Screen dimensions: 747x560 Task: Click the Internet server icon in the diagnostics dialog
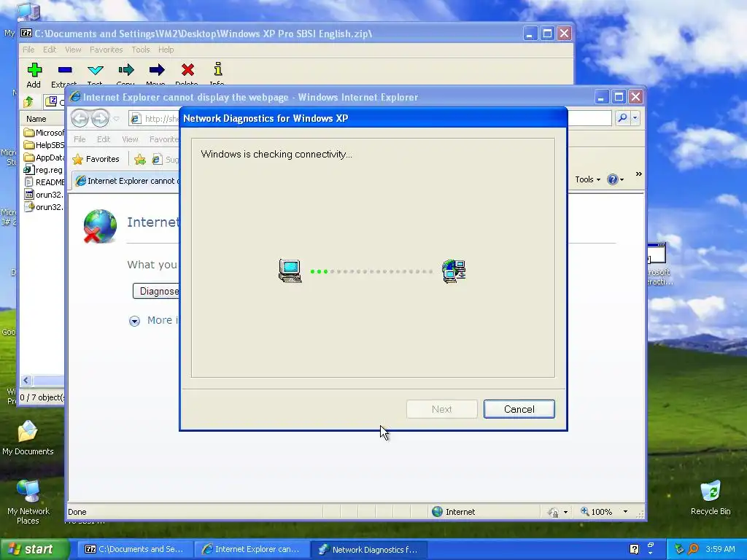click(454, 271)
